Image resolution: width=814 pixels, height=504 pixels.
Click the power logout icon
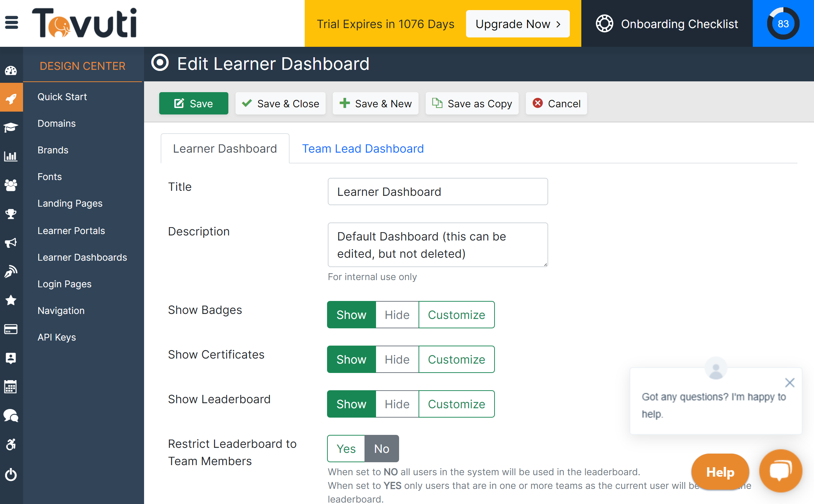11,474
